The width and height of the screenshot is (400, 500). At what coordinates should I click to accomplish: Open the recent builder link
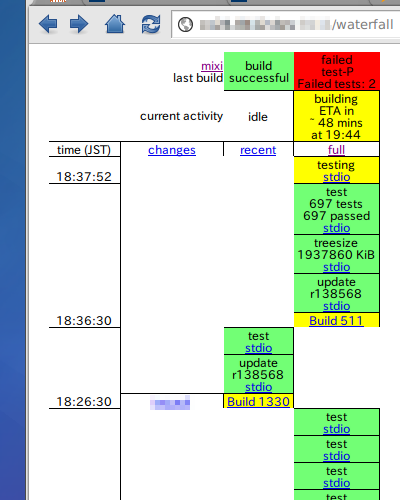coord(258,150)
